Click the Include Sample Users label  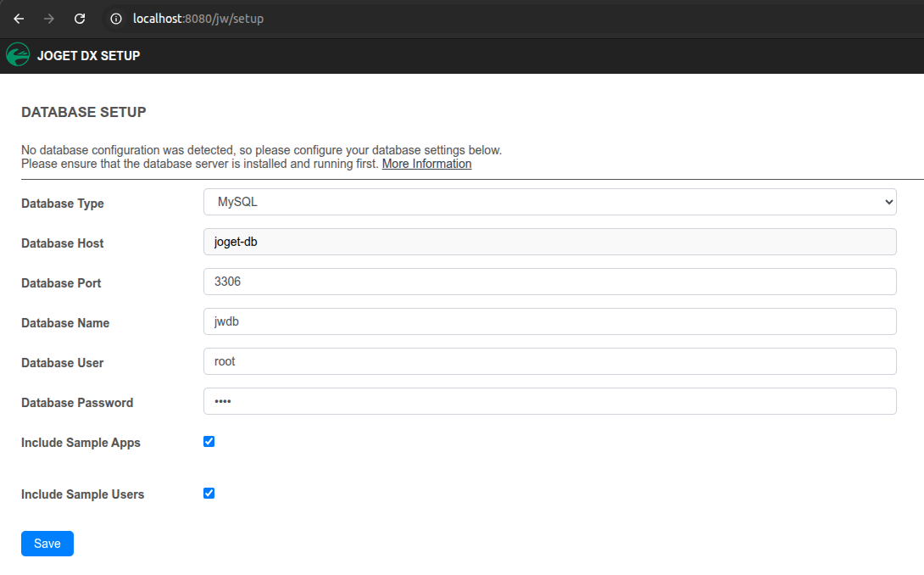82,494
